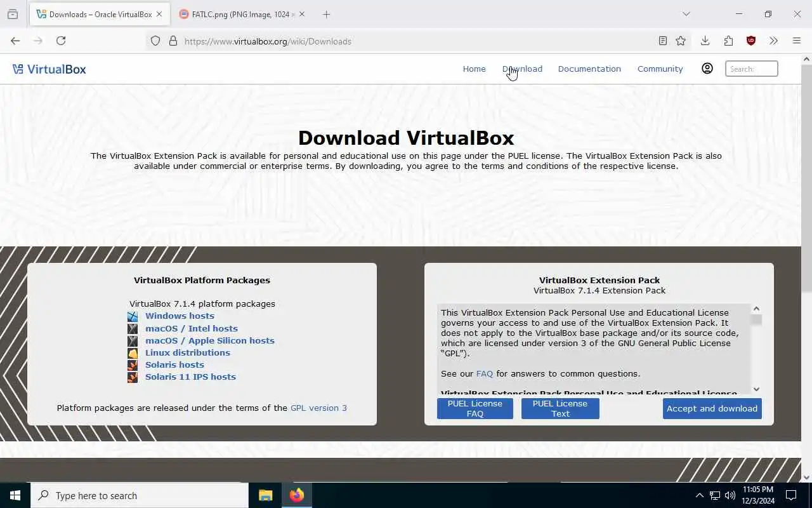The height and width of the screenshot is (508, 812).
Task: Close the Downloads – Oracle VirtualBox tab
Action: 159,14
